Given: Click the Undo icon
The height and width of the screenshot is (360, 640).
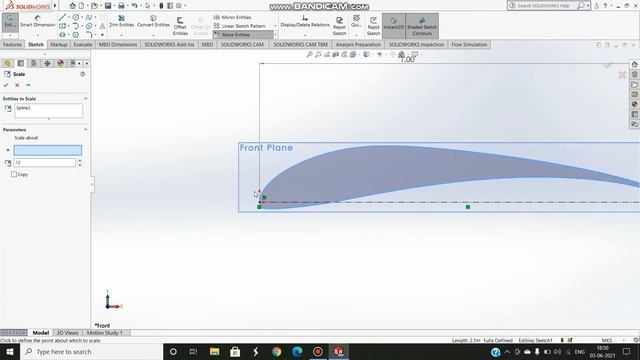Looking at the screenshot, I should tap(134, 6).
